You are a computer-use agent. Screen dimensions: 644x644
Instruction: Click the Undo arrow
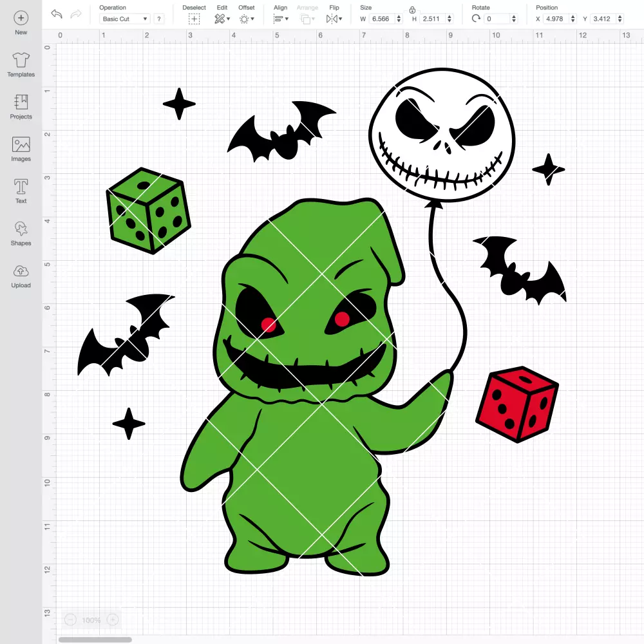click(57, 14)
